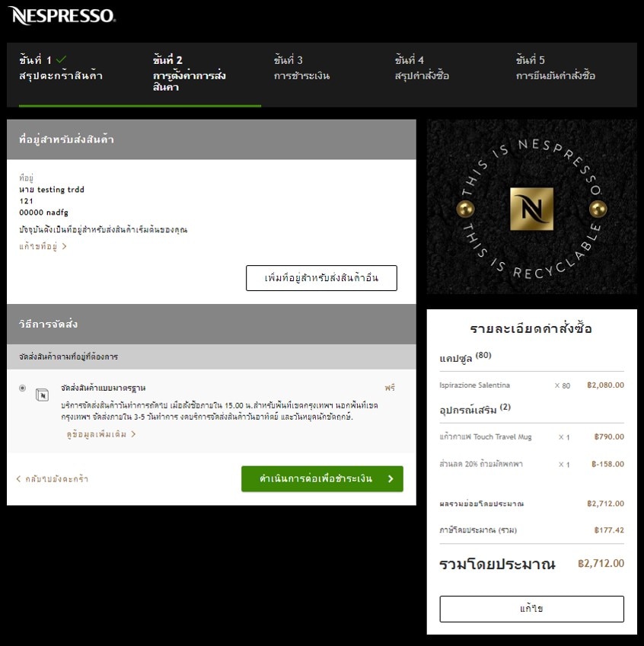Select the standard delivery radio button
Viewport: 644px width, 646px height.
point(22,389)
